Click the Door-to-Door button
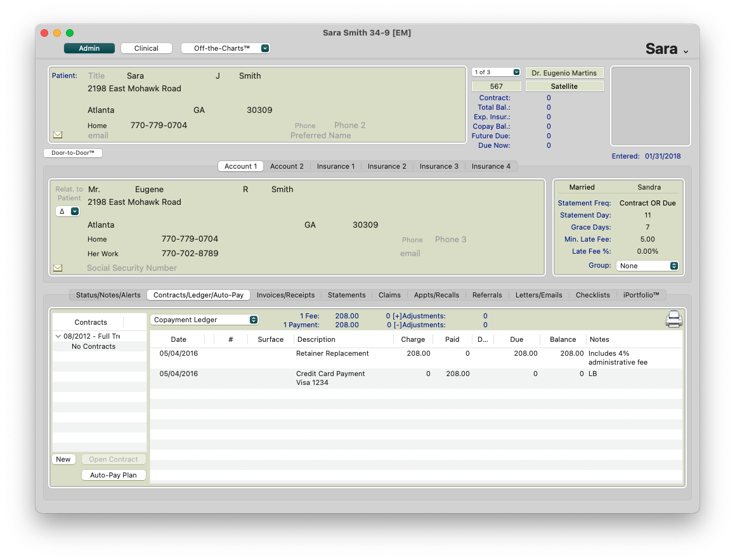The height and width of the screenshot is (560, 735). (x=73, y=153)
